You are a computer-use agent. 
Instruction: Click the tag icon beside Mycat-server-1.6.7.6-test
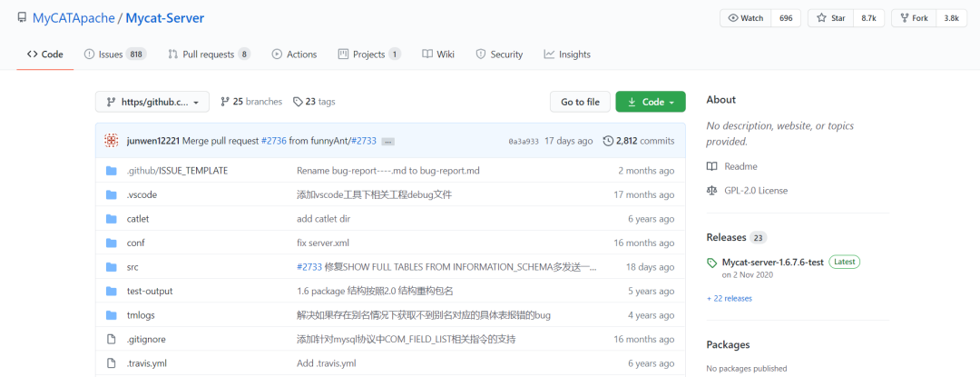(x=712, y=263)
